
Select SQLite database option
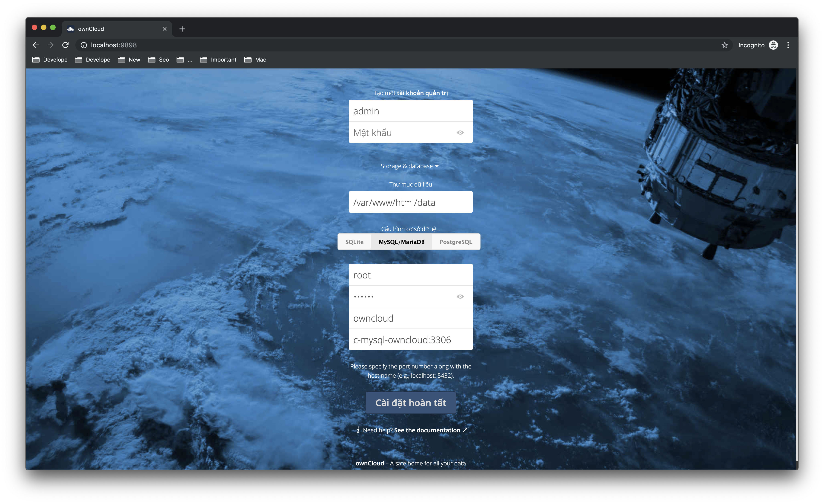[354, 242]
